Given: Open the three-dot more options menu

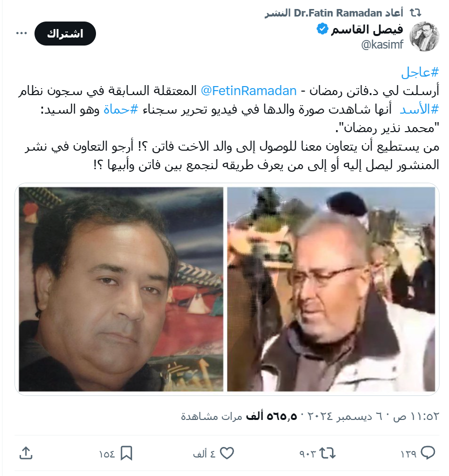Looking at the screenshot, I should [x=21, y=34].
